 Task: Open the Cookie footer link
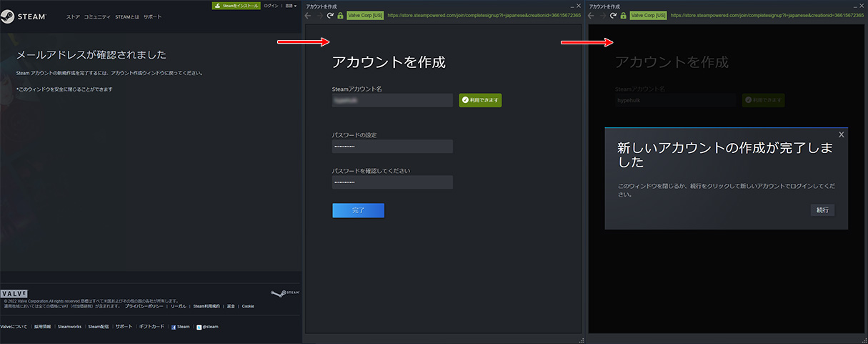[x=248, y=306]
